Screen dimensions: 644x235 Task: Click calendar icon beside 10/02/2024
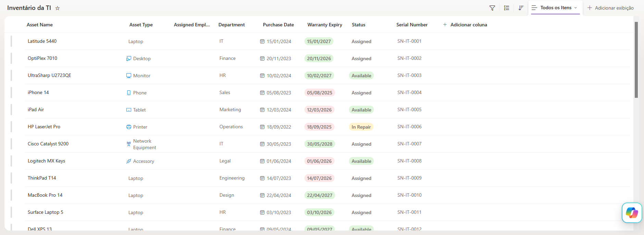[262, 76]
